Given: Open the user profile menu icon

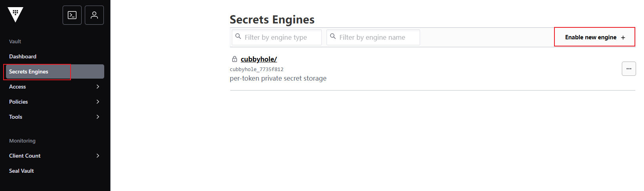Looking at the screenshot, I should coord(94,15).
